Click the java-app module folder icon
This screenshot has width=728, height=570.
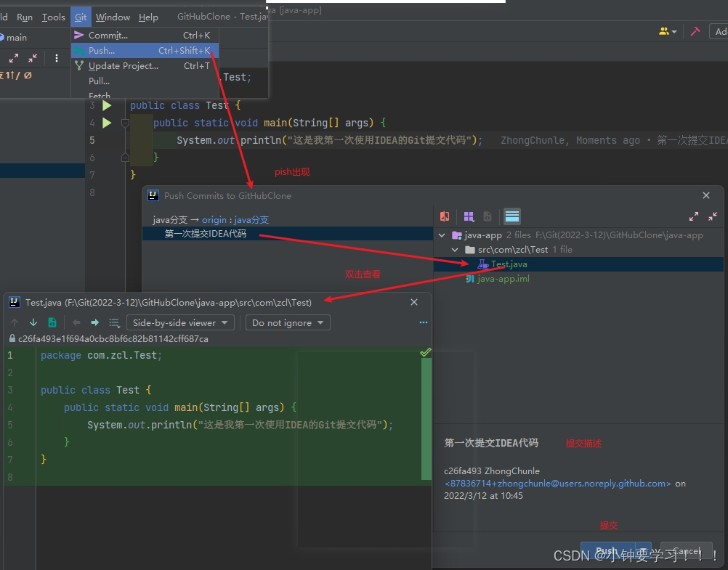tap(457, 235)
